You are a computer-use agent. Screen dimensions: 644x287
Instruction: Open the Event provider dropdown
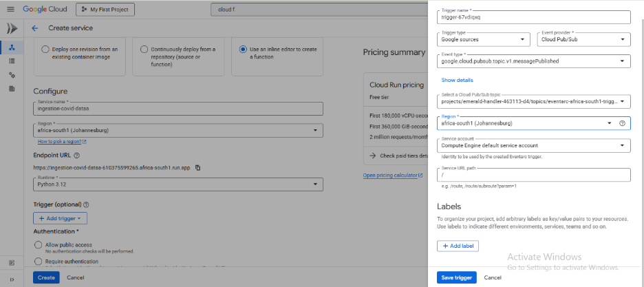pos(583,39)
